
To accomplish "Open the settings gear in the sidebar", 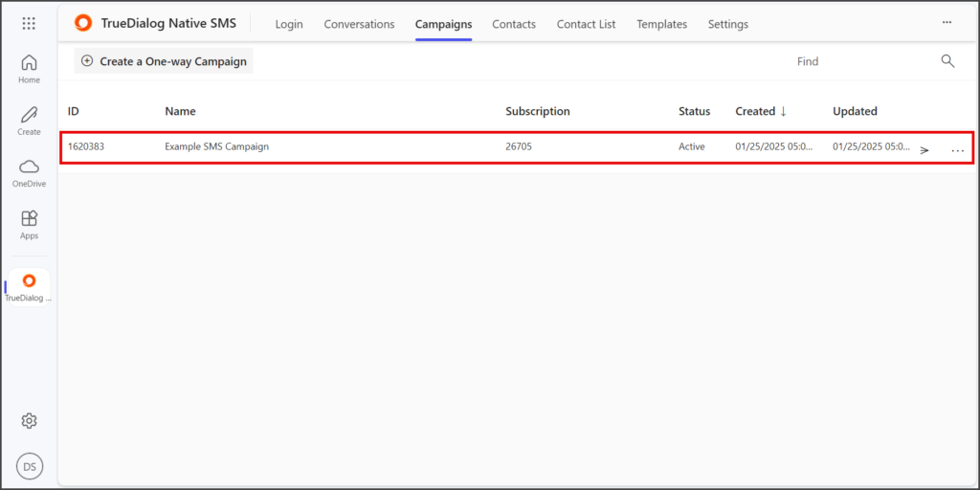I will (29, 421).
